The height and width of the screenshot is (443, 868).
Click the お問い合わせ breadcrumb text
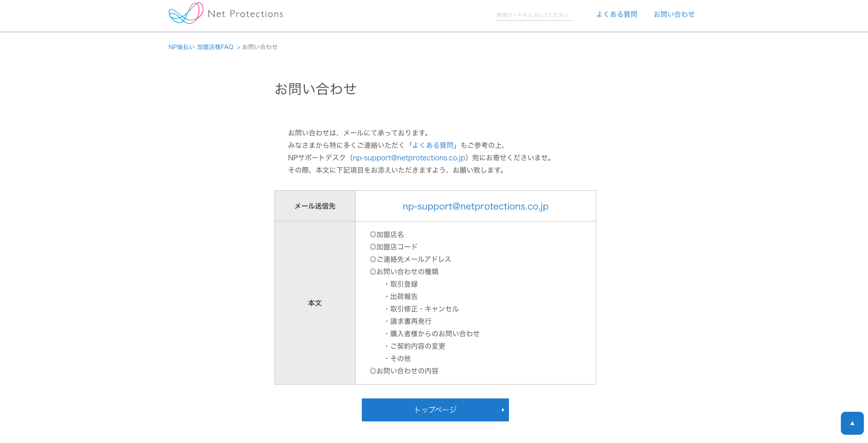pos(260,47)
